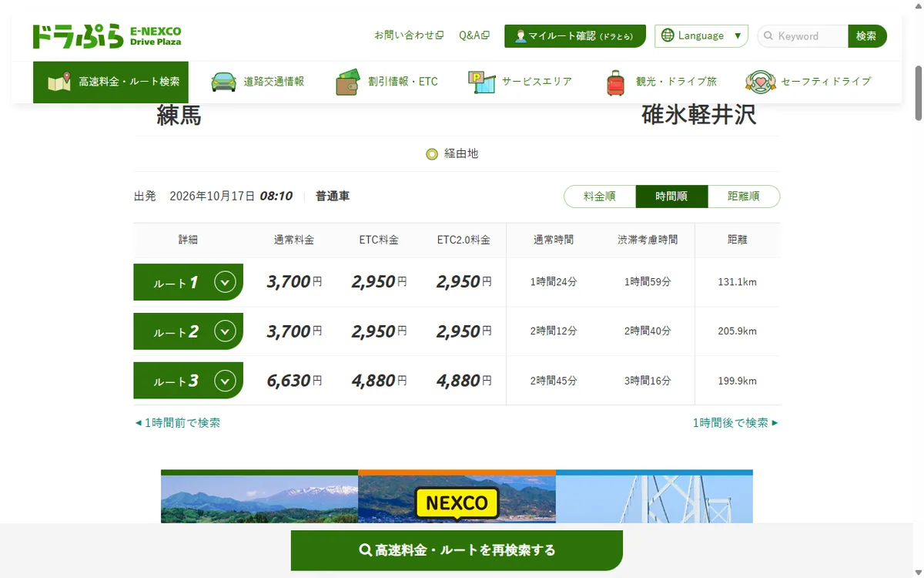Open the 道路交通情報 menu
The image size is (924, 578).
click(258, 82)
